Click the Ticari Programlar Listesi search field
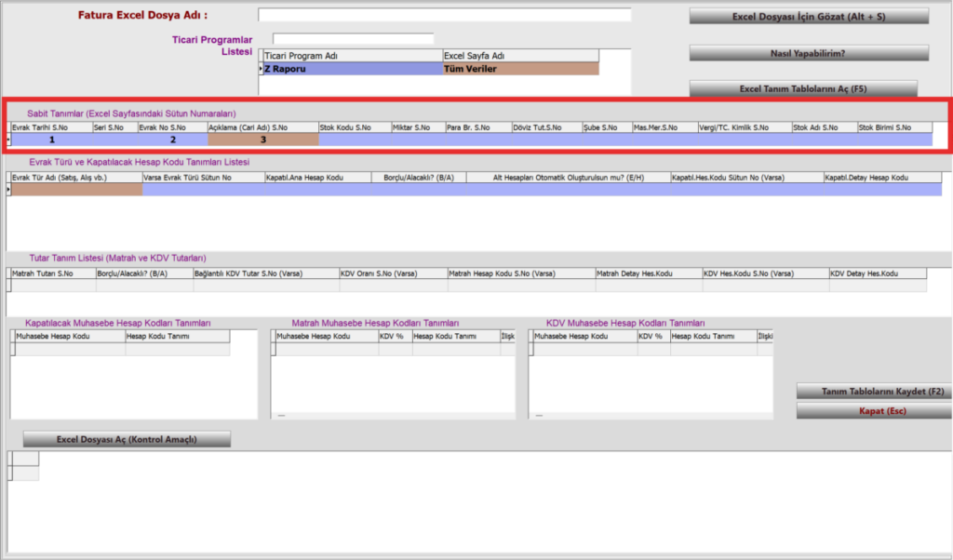The image size is (953, 560). (x=353, y=39)
